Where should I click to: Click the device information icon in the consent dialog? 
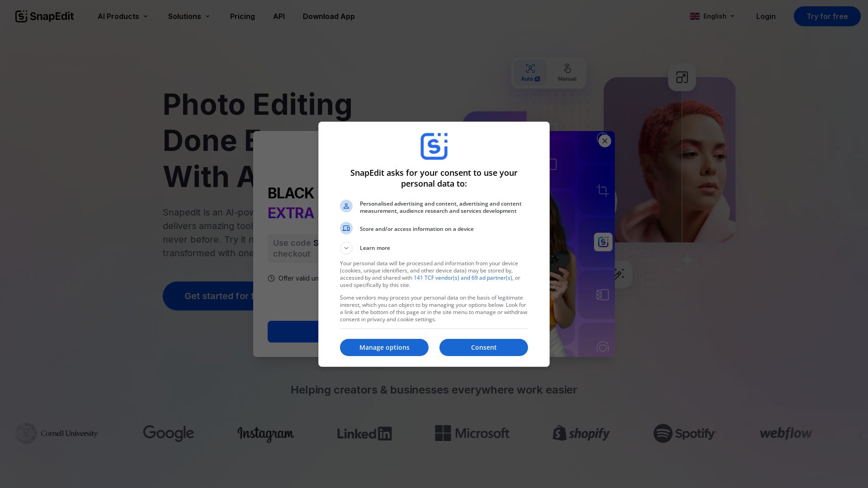(346, 228)
